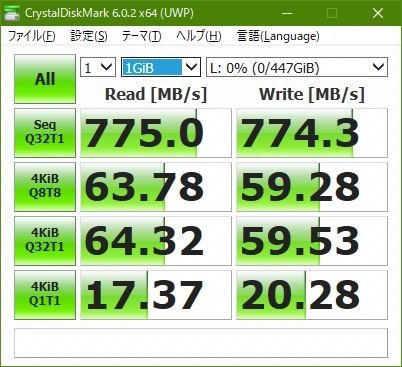The height and width of the screenshot is (367, 402).
Task: Start the 4KiB Q8T8 test
Action: point(45,187)
